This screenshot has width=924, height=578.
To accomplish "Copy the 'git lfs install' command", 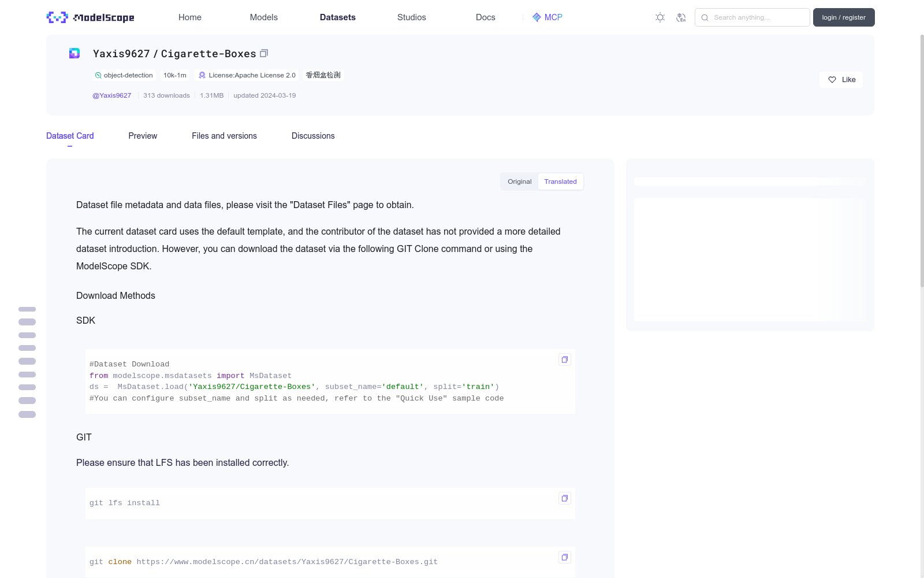I will (565, 498).
